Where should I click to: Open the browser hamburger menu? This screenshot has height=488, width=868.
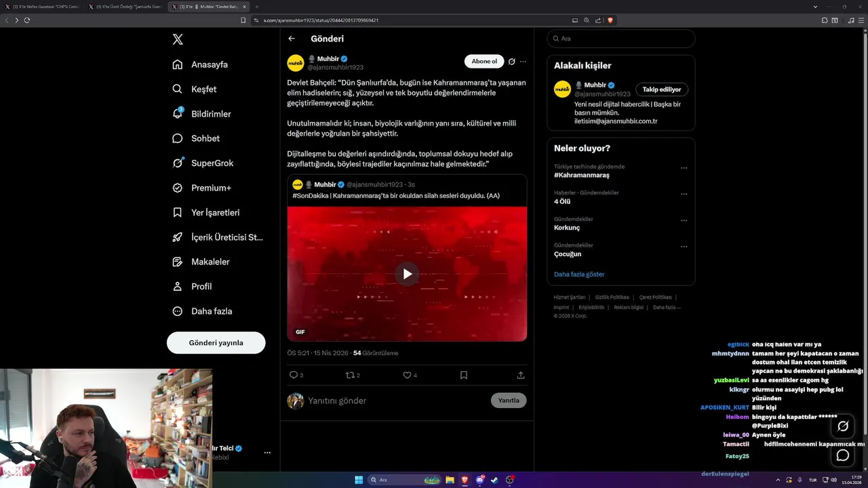[x=862, y=20]
